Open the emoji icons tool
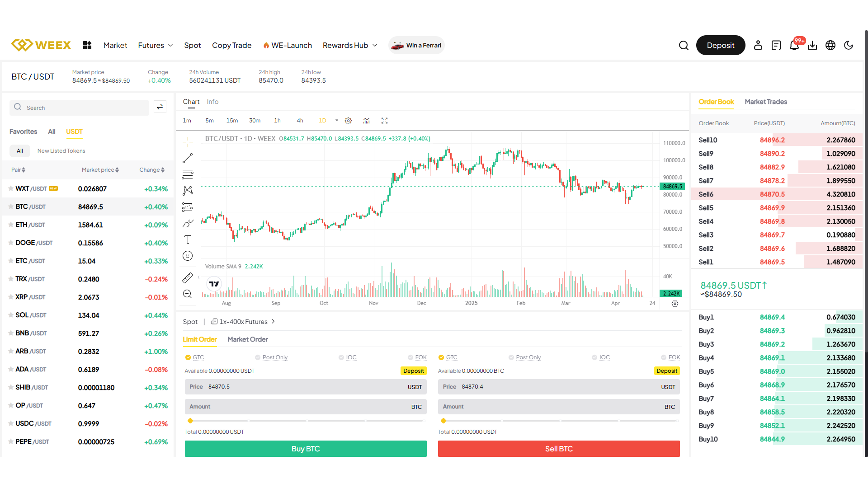The width and height of the screenshot is (868, 488). pyautogui.click(x=188, y=256)
